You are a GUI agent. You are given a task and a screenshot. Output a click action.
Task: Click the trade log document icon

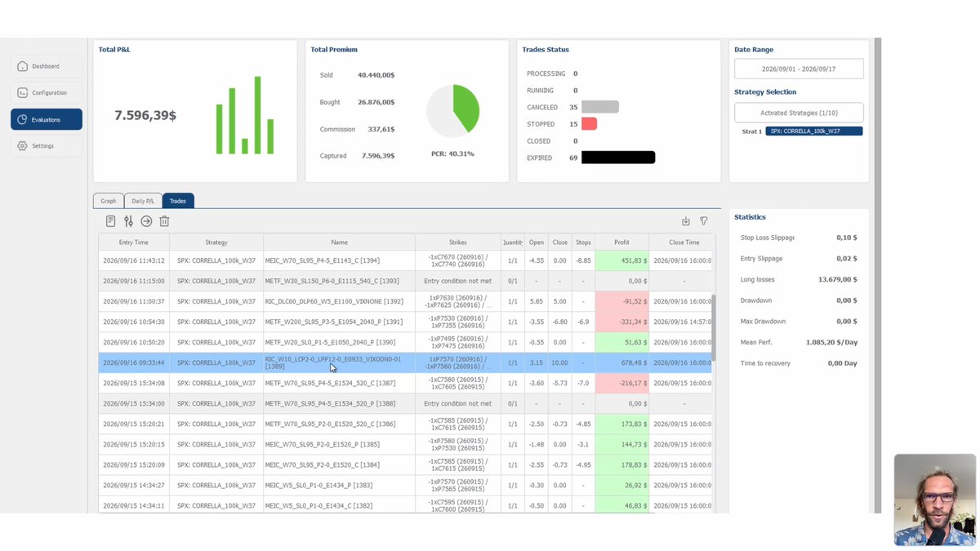tap(111, 221)
